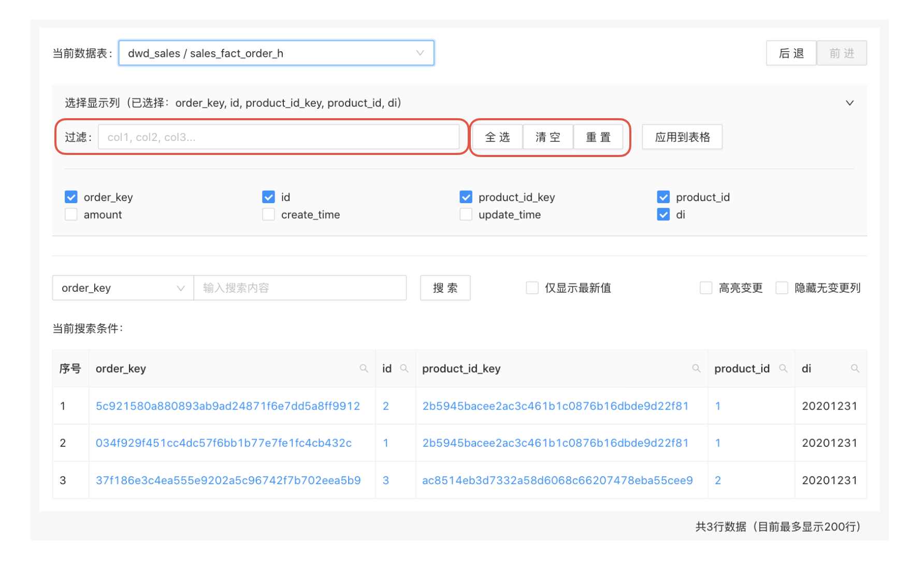
Task: Click the search icon on di column
Action: click(855, 368)
